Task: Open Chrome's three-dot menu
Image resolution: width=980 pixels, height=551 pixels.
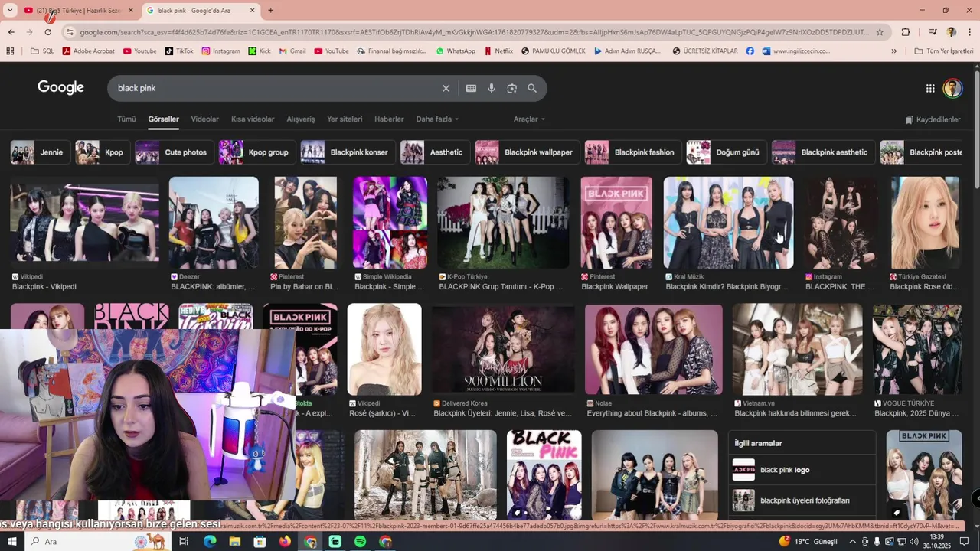Action: [x=969, y=32]
